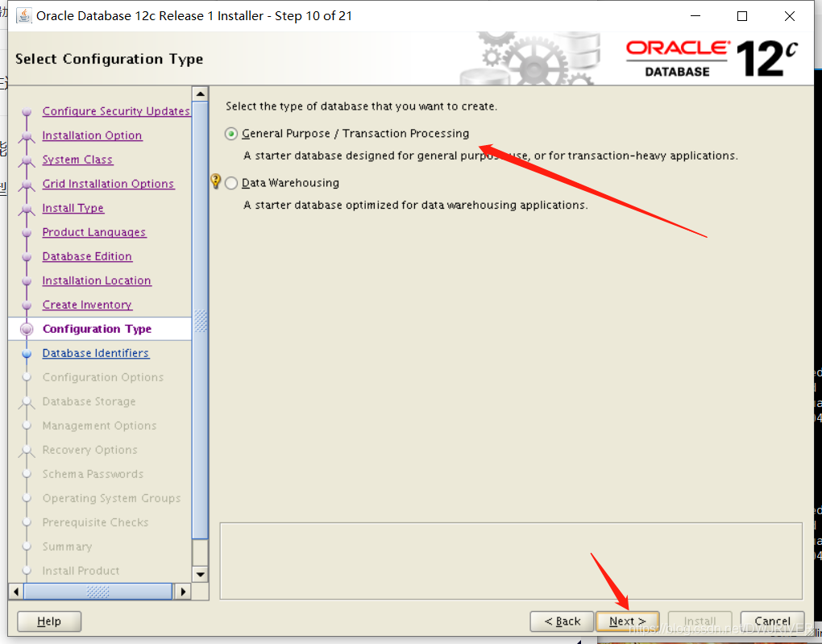Viewport: 822px width, 644px height.
Task: Jump to the System Class step
Action: (x=77, y=160)
